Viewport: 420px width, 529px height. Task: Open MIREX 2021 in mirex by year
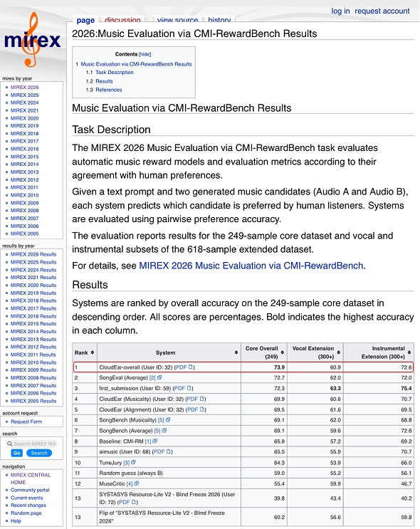[x=25, y=110]
